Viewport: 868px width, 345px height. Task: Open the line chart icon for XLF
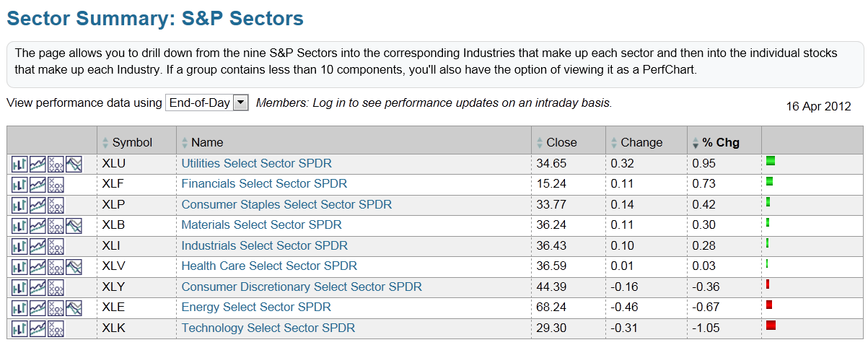coord(38,184)
